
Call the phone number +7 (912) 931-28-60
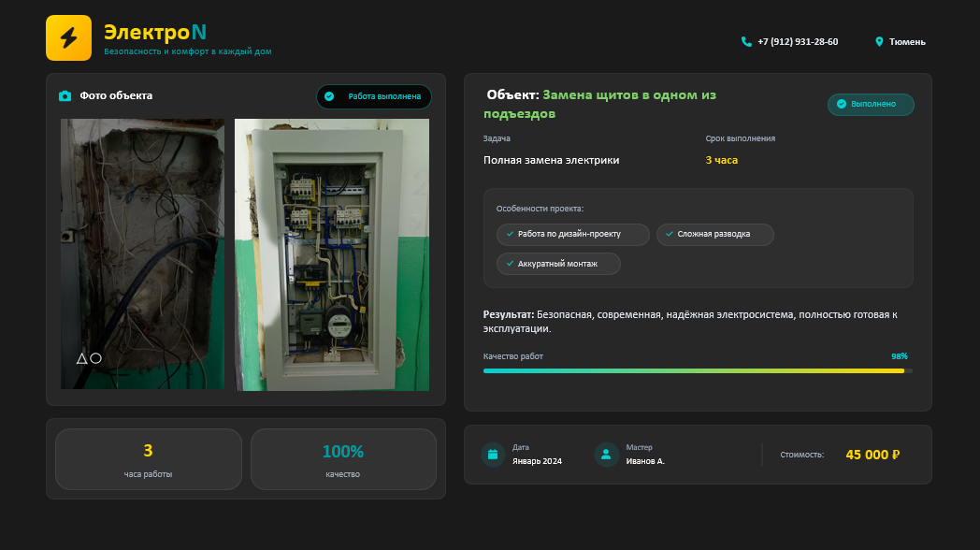click(x=798, y=42)
